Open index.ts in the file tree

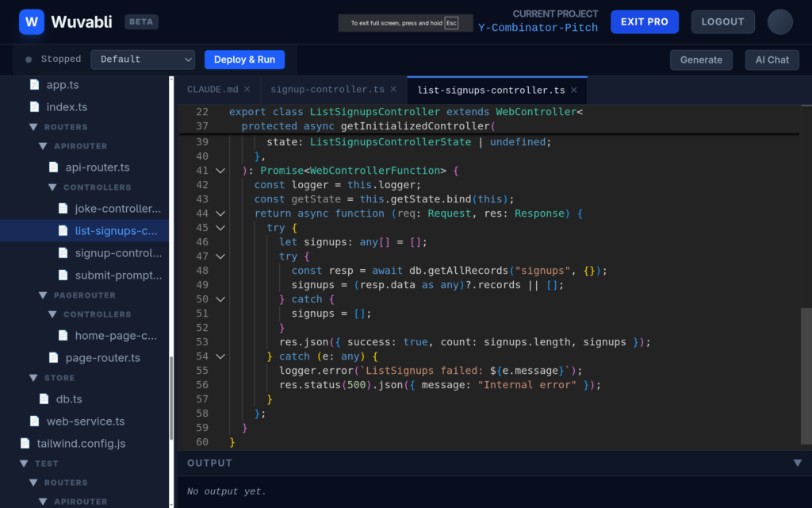(x=67, y=107)
